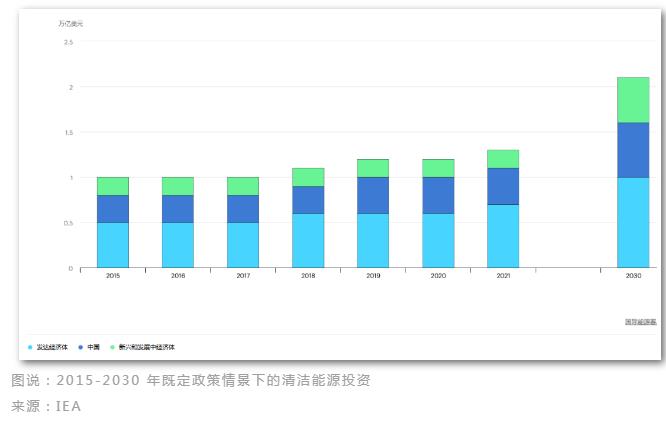Toggle the 中国 legend series
666x424 pixels.
(x=93, y=347)
